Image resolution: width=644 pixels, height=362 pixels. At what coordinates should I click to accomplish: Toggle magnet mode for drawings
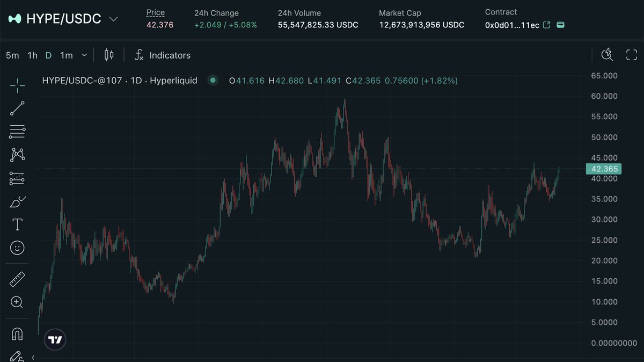click(17, 334)
